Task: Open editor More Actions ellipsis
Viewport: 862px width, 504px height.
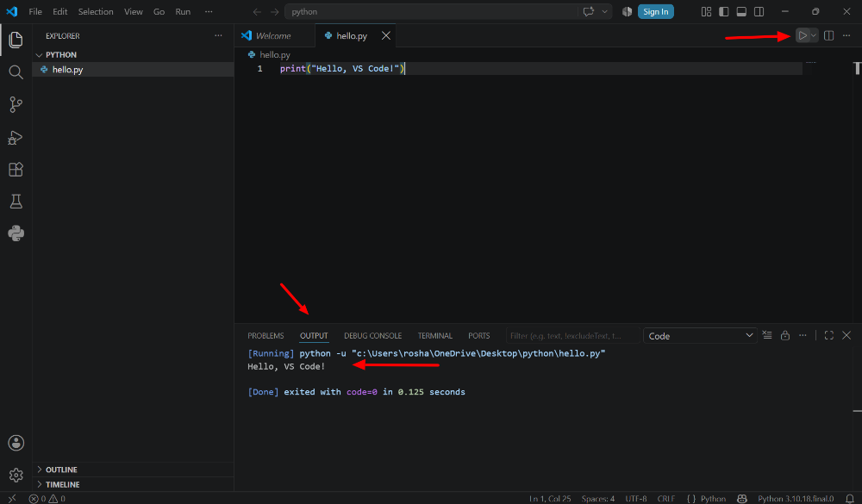Action: click(x=846, y=35)
